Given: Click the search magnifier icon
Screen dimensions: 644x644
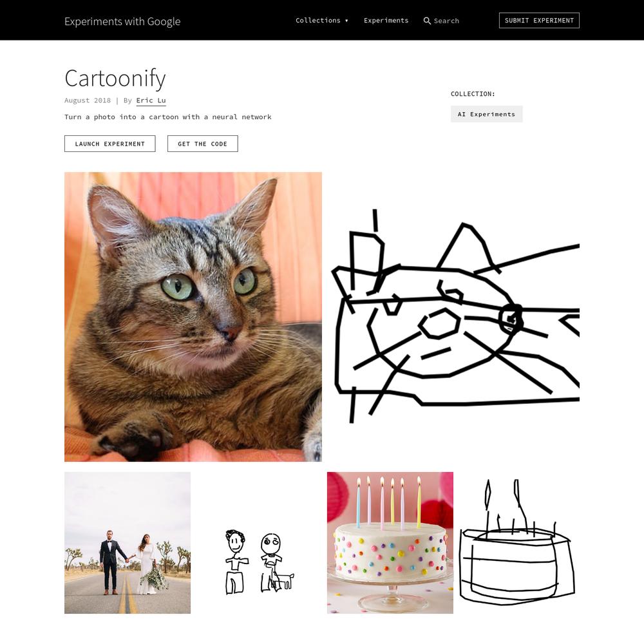Looking at the screenshot, I should click(427, 21).
